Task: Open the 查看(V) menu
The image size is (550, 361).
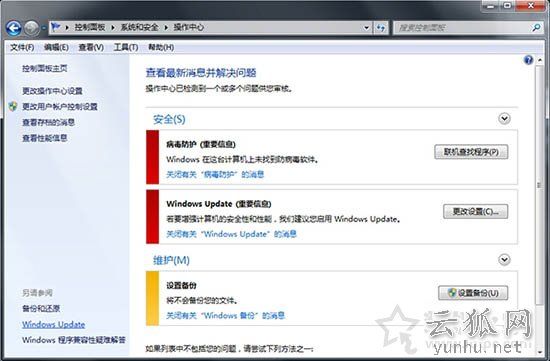Action: (91, 47)
